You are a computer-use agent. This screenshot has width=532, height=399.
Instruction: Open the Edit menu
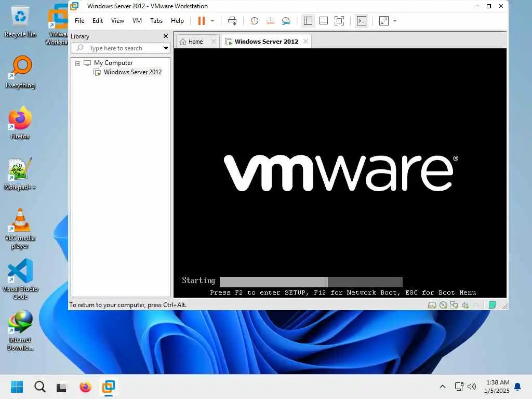tap(98, 21)
